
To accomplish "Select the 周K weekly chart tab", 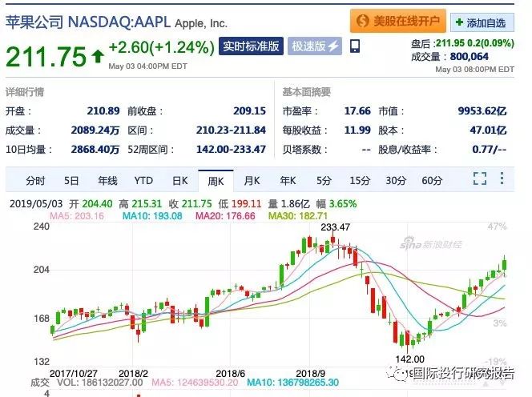I will (215, 180).
